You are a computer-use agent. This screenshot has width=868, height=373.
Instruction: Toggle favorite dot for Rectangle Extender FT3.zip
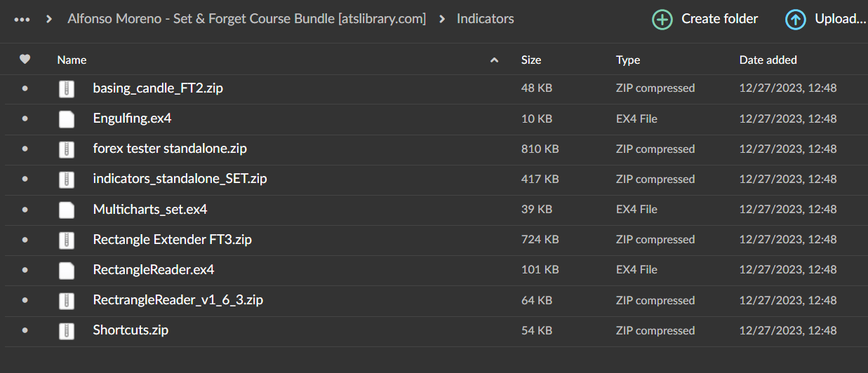tap(25, 240)
